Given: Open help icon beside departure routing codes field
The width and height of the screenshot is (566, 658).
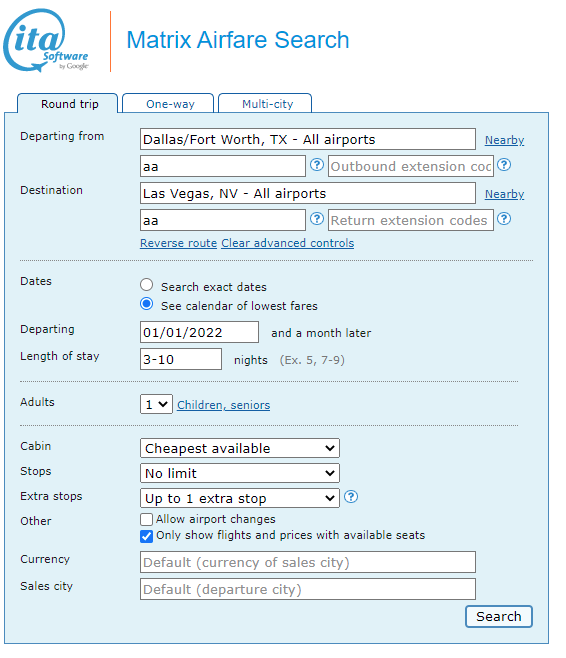Looking at the screenshot, I should pos(317,165).
